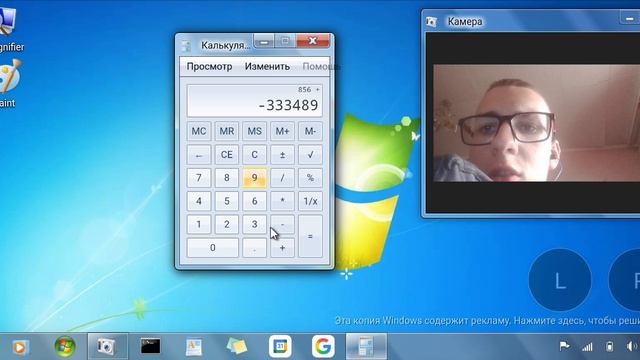Switch to the Calculator taskbar button
This screenshot has height=360, width=640.
(366, 347)
